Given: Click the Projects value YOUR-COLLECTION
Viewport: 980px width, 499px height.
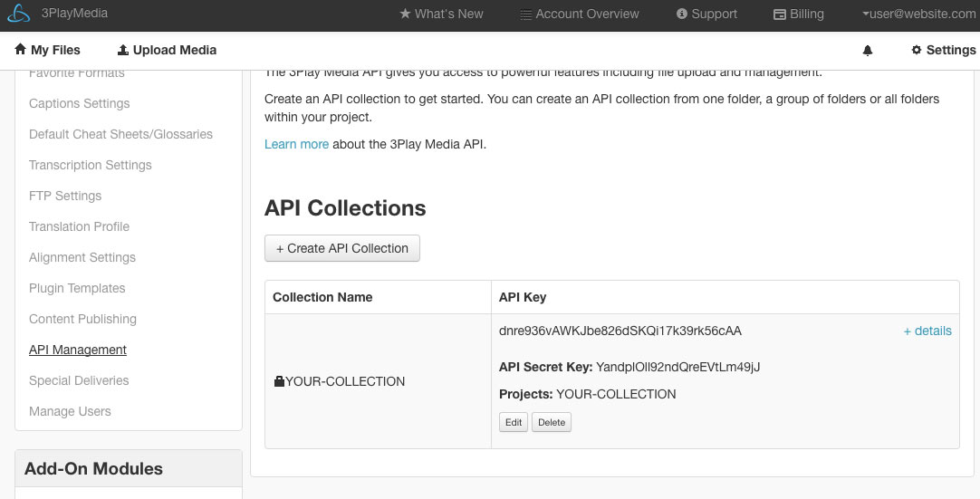Looking at the screenshot, I should [x=616, y=395].
